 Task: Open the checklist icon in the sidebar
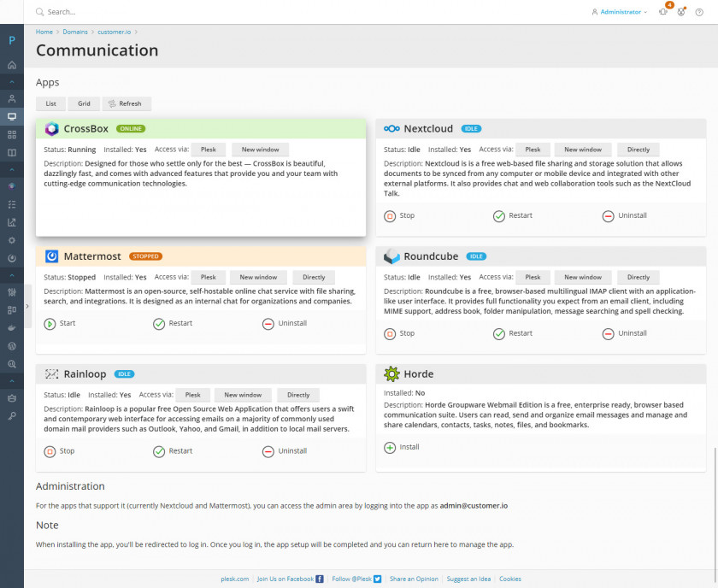point(12,204)
